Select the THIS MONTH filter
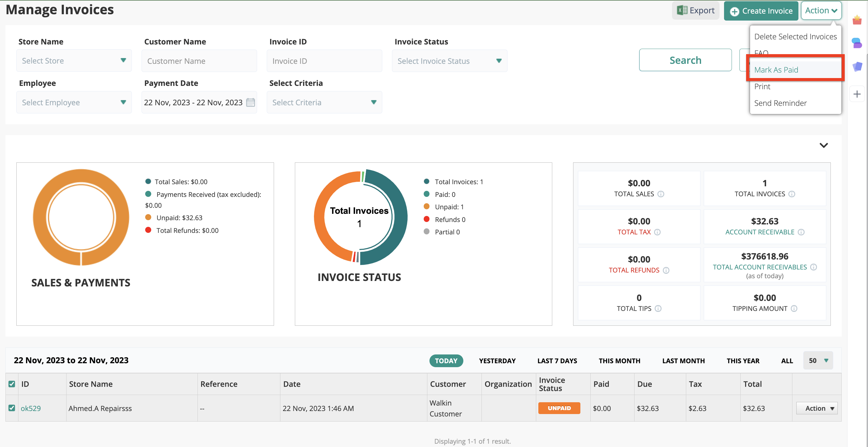This screenshot has height=447, width=868. coord(619,361)
